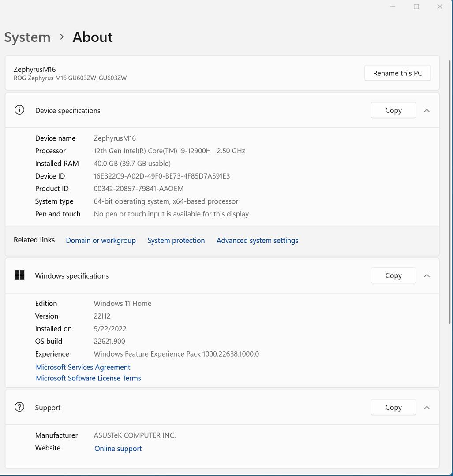Collapse the Device specifications section
Image resolution: width=453 pixels, height=476 pixels.
(x=427, y=111)
